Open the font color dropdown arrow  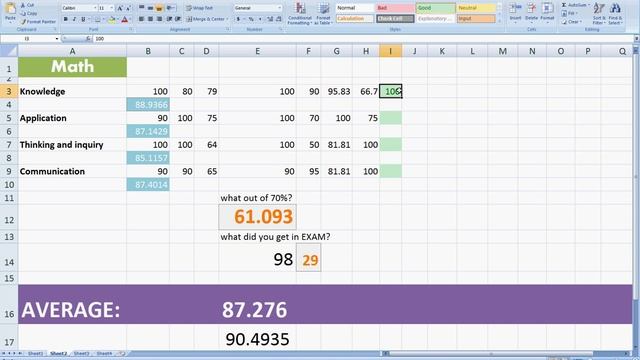point(131,19)
